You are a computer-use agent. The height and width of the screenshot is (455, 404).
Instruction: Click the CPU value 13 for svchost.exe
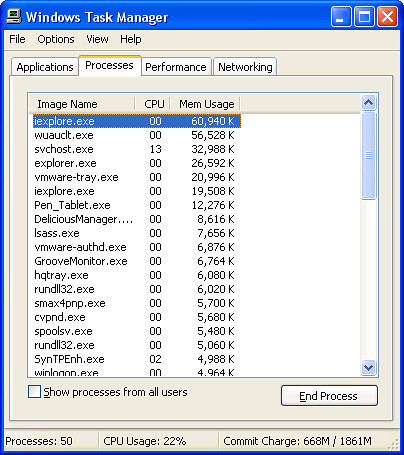(155, 149)
